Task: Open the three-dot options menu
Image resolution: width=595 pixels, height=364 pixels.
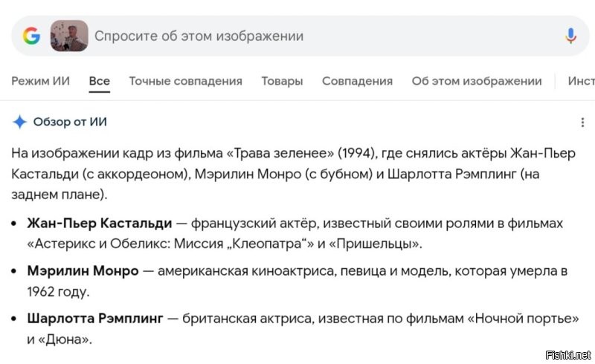Action: coord(582,123)
